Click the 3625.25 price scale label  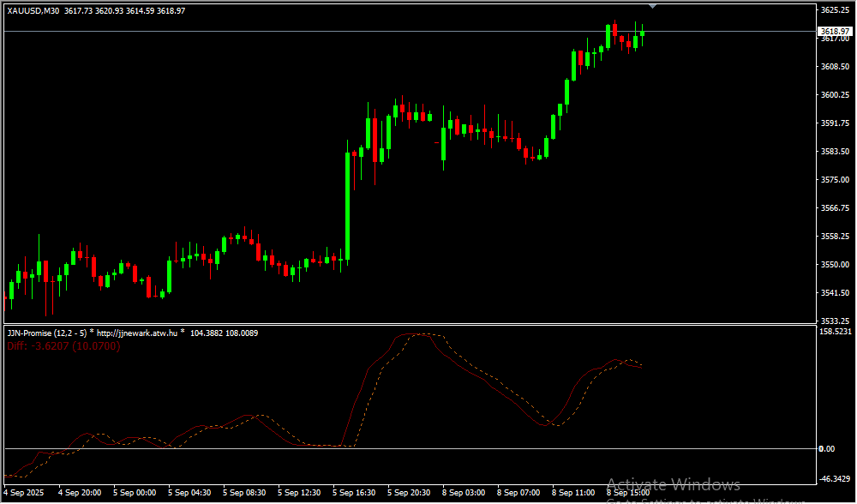pyautogui.click(x=834, y=10)
